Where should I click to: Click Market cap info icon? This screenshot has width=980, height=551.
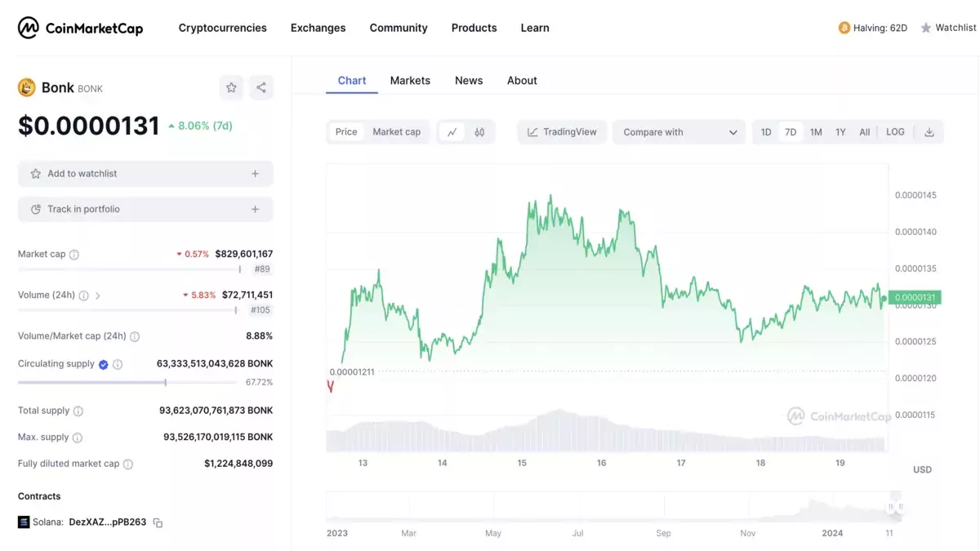(74, 255)
